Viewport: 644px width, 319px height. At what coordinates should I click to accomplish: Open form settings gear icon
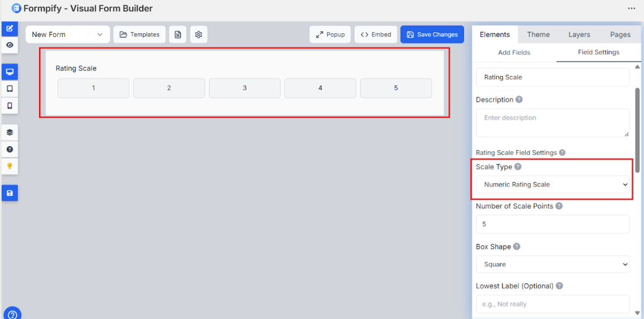click(199, 35)
